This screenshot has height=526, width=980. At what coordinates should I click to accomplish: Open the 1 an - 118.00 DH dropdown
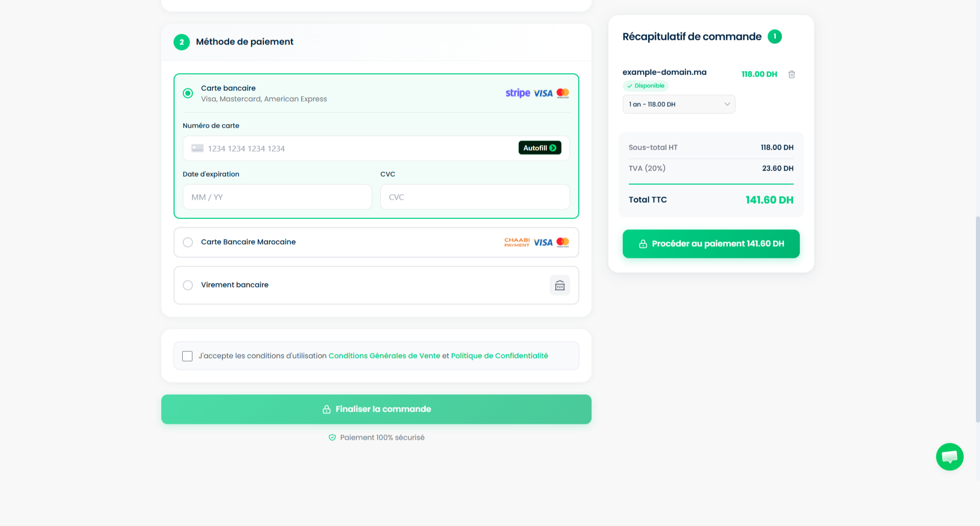tap(679, 104)
